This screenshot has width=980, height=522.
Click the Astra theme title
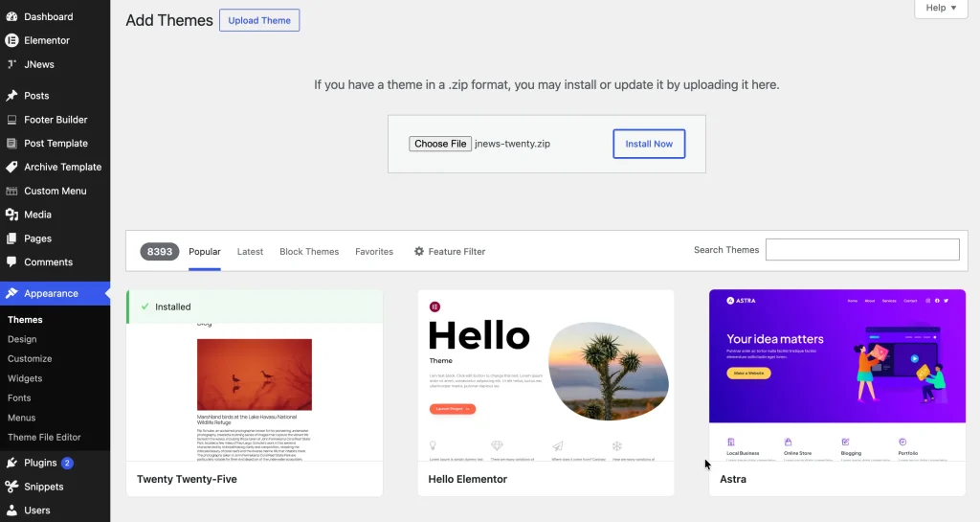point(733,479)
